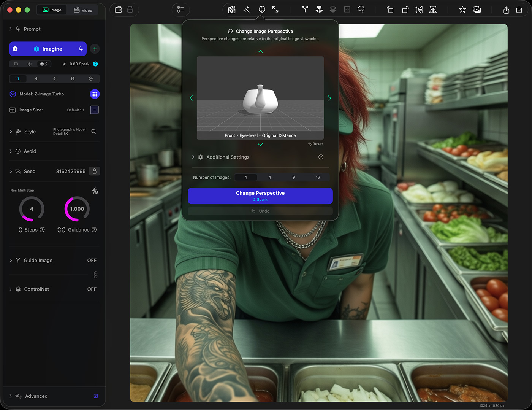Click the expand resize arrows icon
The height and width of the screenshot is (410, 532).
(275, 10)
